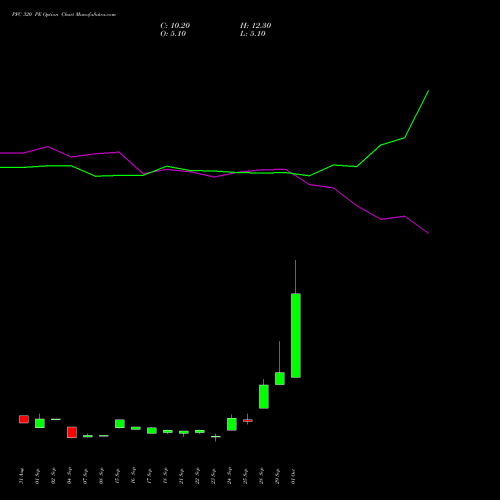500x500 pixels.
Task: Click the chart title text at top left
Action: pos(64,15)
